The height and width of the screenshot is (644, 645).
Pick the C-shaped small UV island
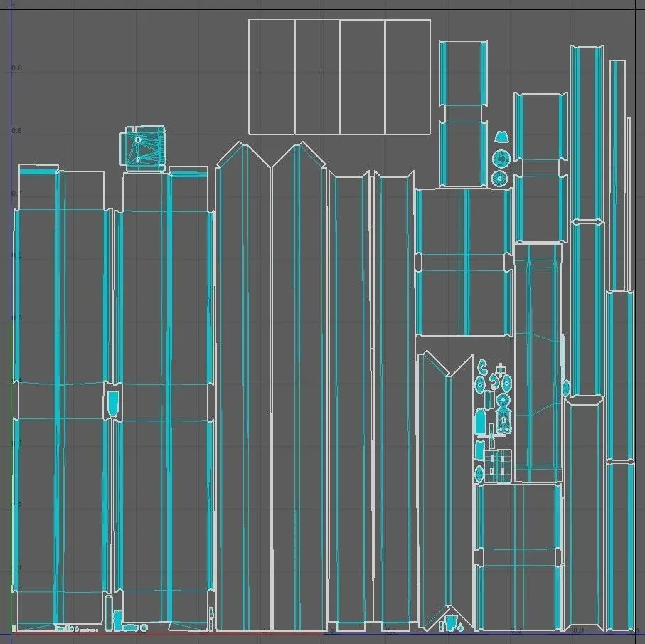pos(483,366)
